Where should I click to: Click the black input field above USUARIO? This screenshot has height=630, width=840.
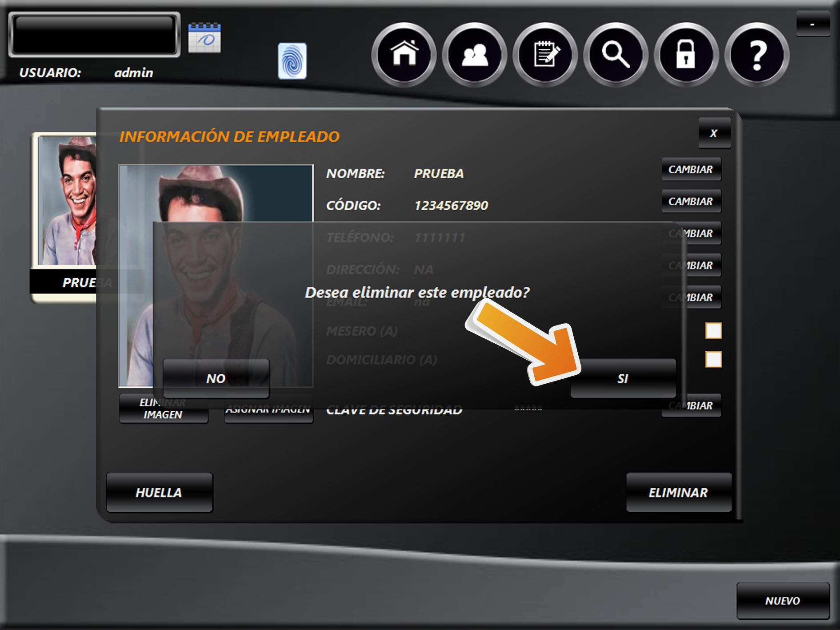94,35
